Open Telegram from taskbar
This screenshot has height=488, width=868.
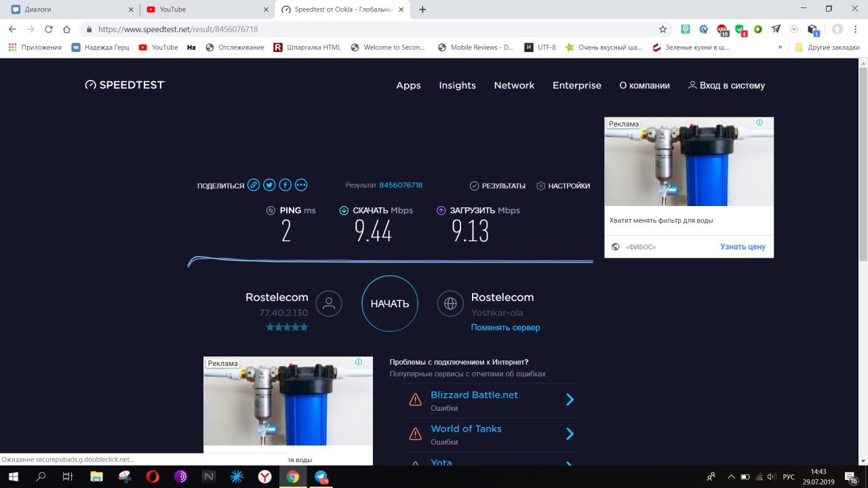click(x=321, y=476)
